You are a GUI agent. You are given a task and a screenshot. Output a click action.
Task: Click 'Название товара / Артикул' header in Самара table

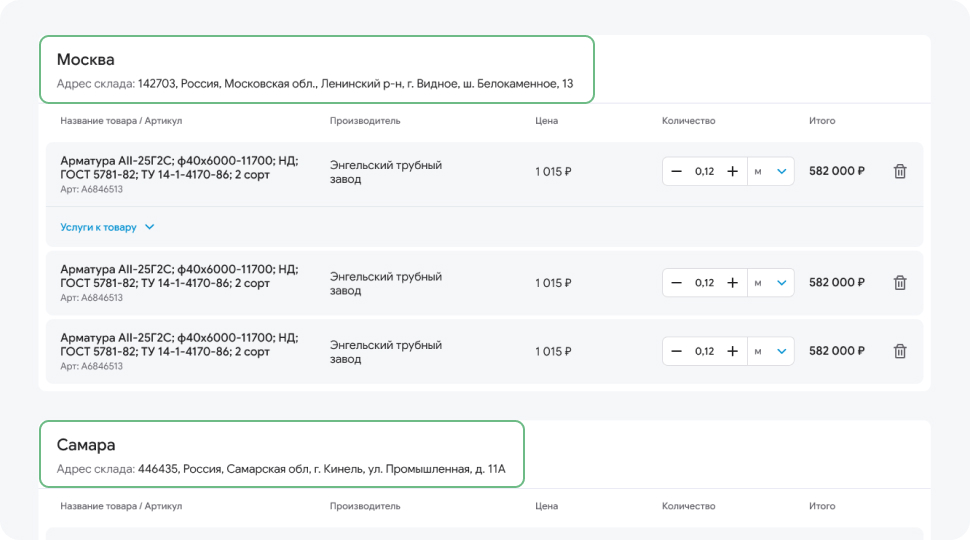coord(121,506)
